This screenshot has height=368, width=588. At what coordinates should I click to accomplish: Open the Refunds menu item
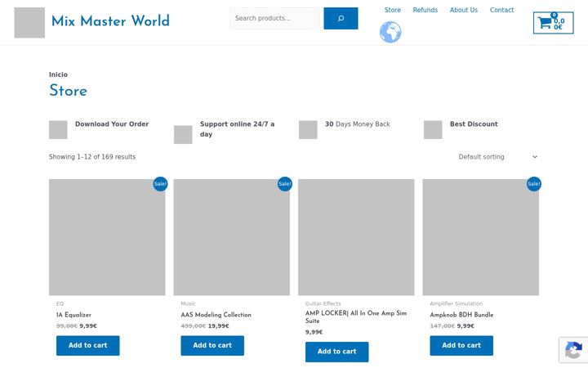click(x=425, y=10)
